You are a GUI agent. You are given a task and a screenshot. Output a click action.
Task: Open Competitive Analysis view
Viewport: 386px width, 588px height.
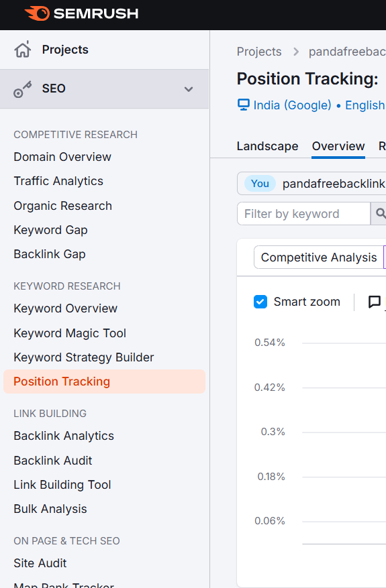[319, 257]
